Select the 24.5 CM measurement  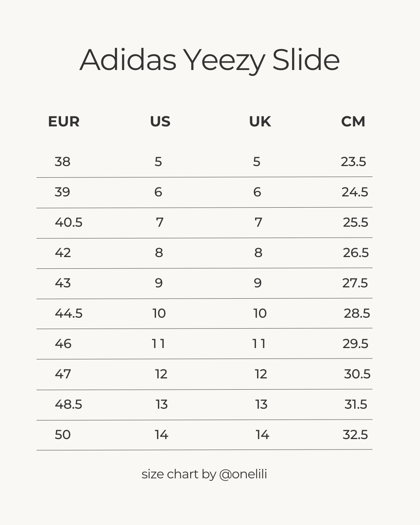355,192
